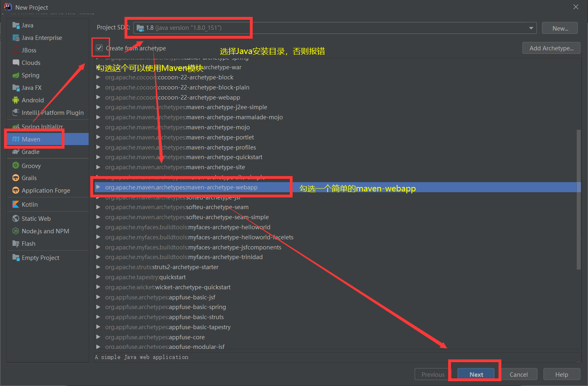The height and width of the screenshot is (386, 588).
Task: Select myfaces-archetype-helloworld-facelets row
Action: (337, 237)
